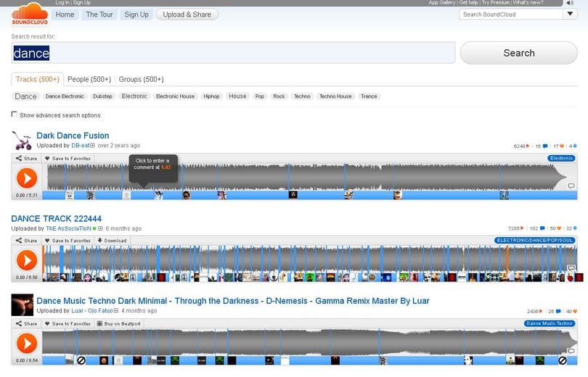Expand options next to uploader DB-eat
This screenshot has width=588, height=377.
tap(92, 146)
